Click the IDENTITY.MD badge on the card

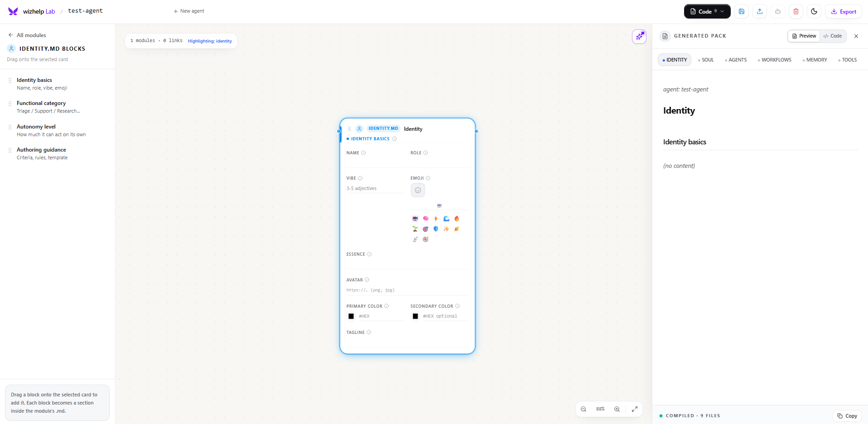point(383,129)
